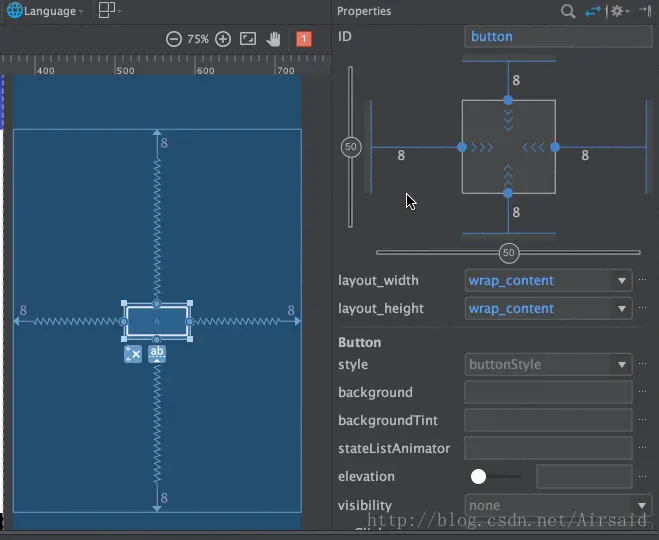Click the search icon in Properties panel
This screenshot has width=659, height=540.
[568, 11]
